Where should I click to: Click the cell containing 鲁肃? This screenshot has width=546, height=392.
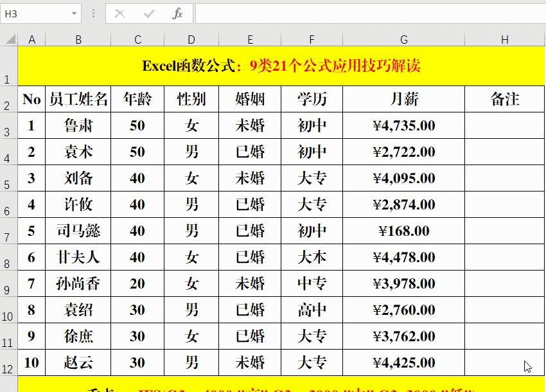tap(78, 126)
